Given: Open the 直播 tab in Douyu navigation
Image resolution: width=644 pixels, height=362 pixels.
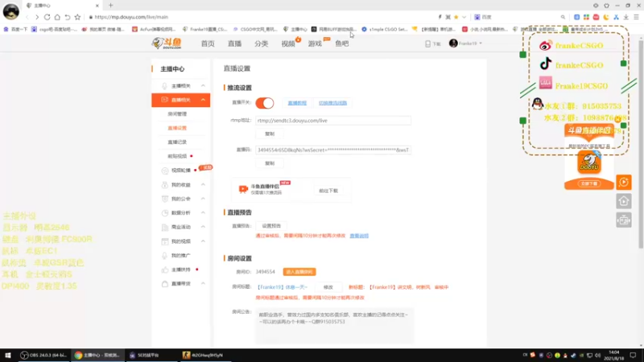Looking at the screenshot, I should point(234,43).
